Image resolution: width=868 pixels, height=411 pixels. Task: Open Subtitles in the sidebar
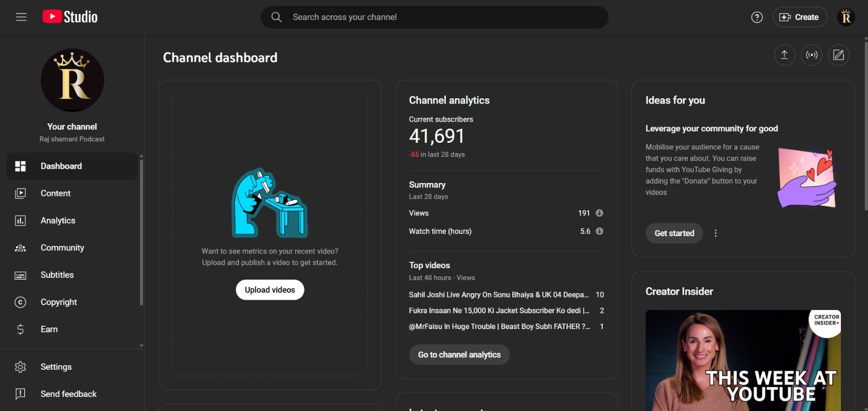point(72,275)
